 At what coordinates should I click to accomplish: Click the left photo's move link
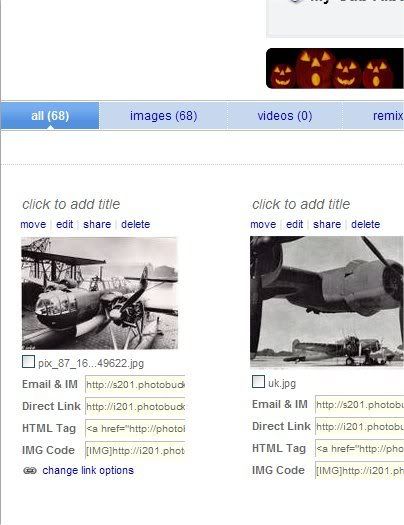click(33, 224)
